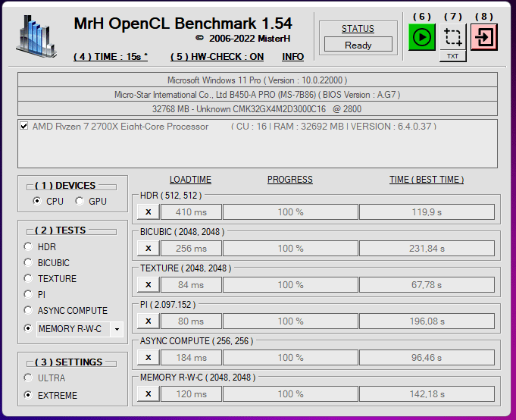Image resolution: width=516 pixels, height=420 pixels.
Task: Click the STATUS heading
Action: [x=358, y=29]
